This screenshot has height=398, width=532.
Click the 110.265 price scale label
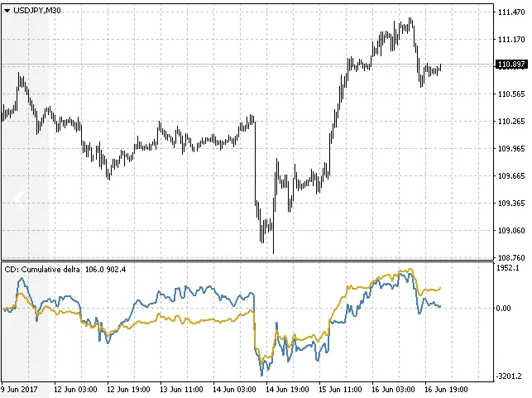510,122
